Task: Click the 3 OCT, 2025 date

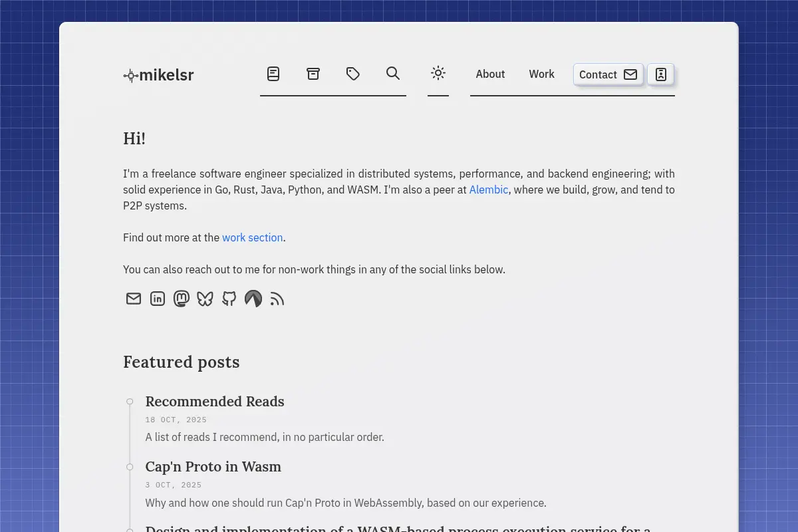Action: [174, 485]
